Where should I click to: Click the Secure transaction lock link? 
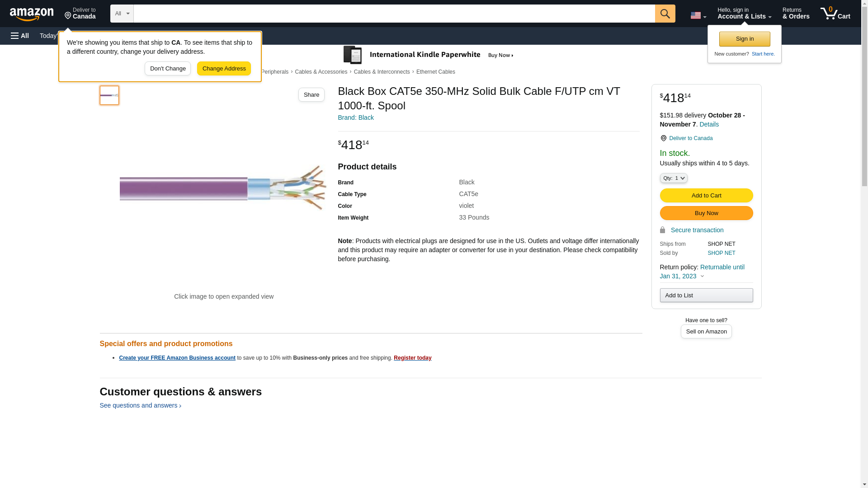point(696,230)
